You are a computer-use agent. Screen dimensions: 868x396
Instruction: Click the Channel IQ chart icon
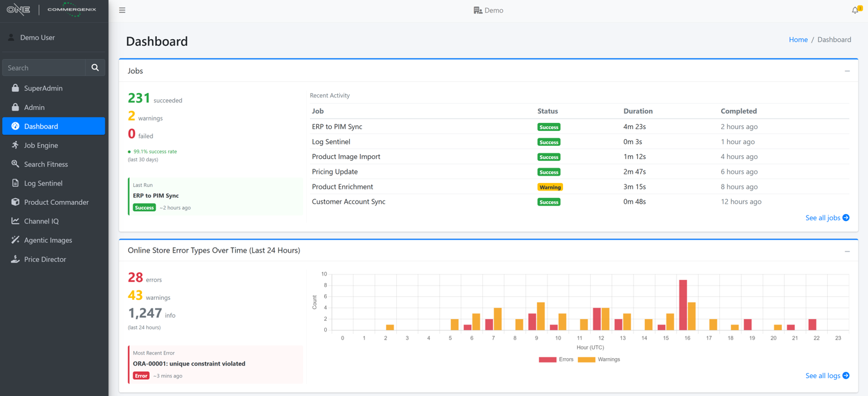15,221
